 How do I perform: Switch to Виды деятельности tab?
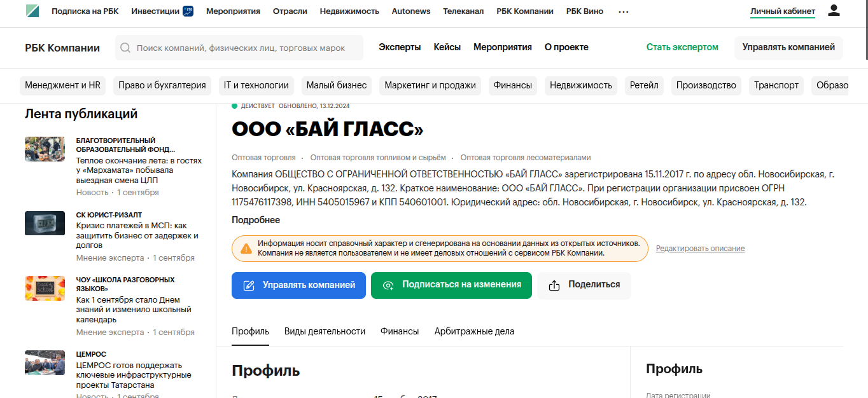point(325,331)
